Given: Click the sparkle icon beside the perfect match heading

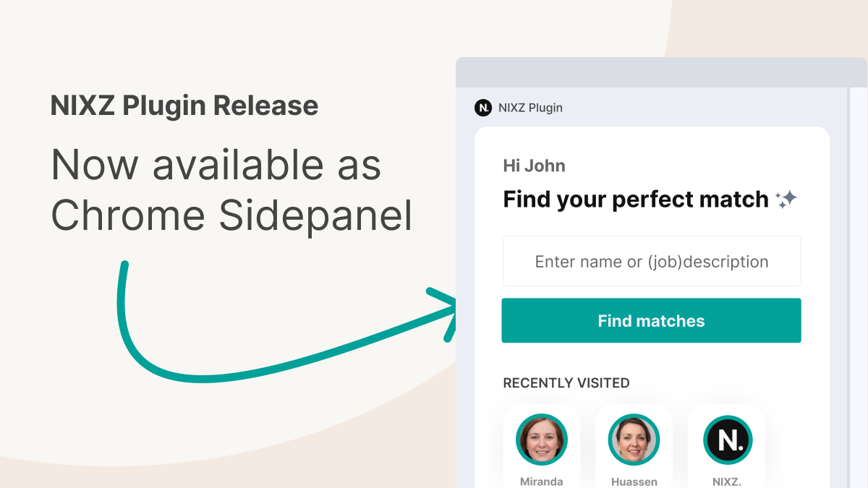Looking at the screenshot, I should coord(786,199).
